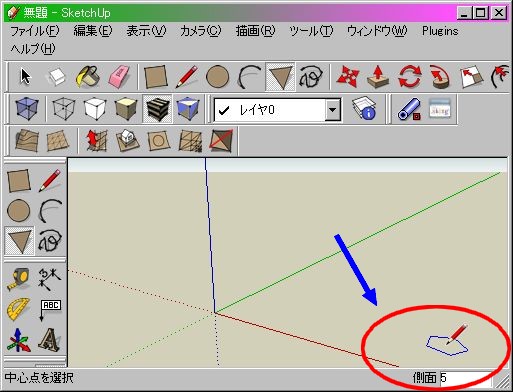This screenshot has height=392, width=513.
Task: Open the Layer Manager icon
Action: pos(364,109)
